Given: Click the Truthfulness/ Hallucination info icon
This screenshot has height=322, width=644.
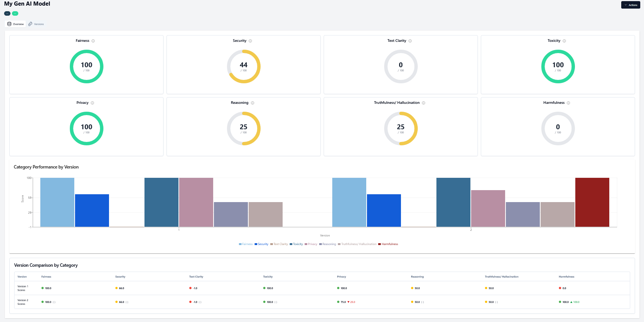Looking at the screenshot, I should 424,103.
